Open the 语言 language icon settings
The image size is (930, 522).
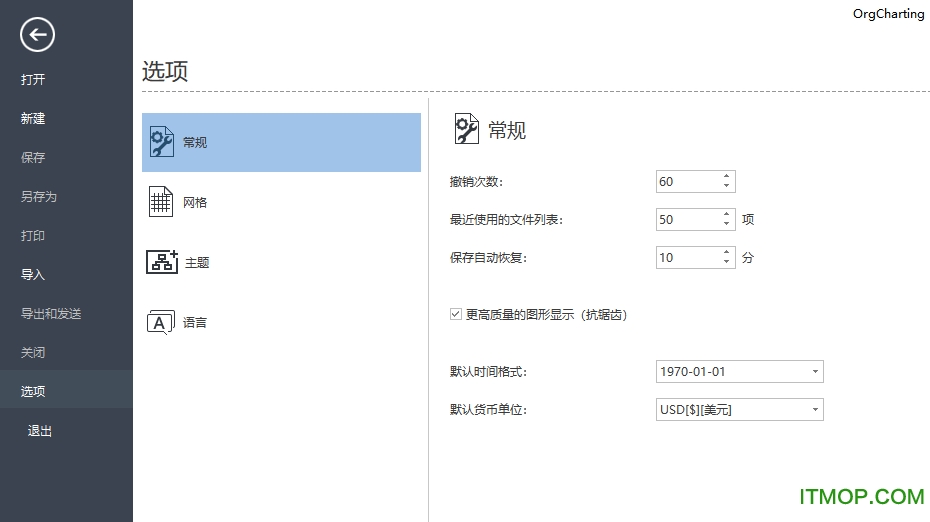161,322
